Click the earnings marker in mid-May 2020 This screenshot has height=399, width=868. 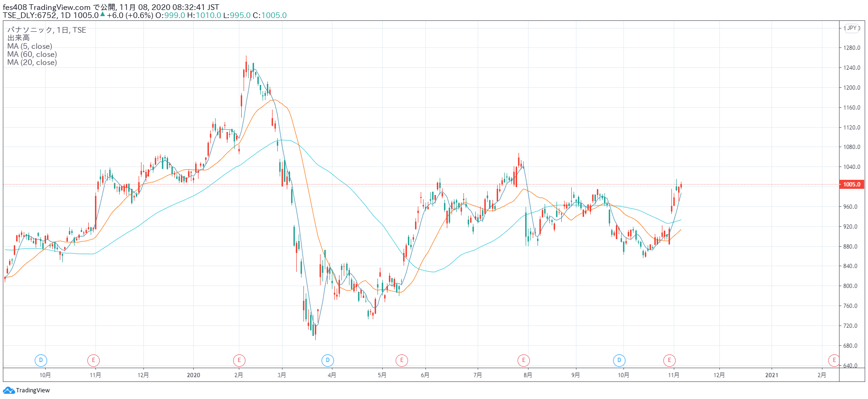click(402, 361)
